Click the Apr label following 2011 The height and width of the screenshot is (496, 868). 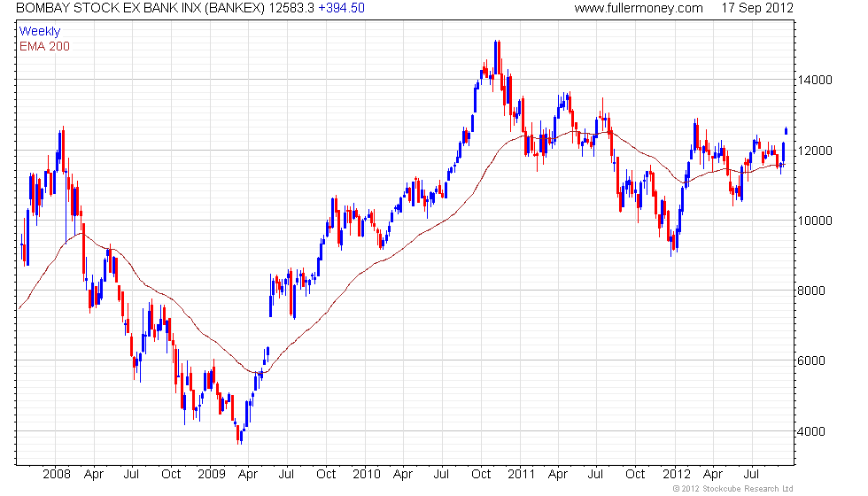558,475
